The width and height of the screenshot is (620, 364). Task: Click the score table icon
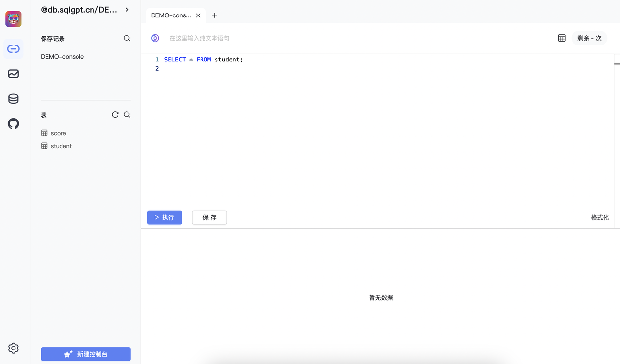coord(45,133)
